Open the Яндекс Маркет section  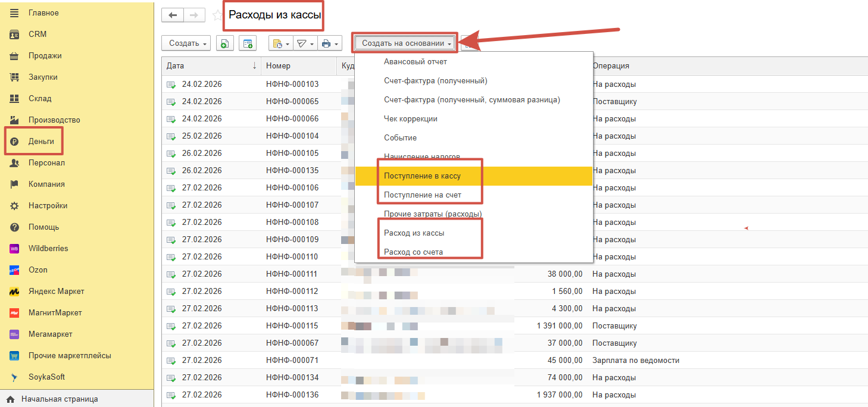pyautogui.click(x=56, y=292)
